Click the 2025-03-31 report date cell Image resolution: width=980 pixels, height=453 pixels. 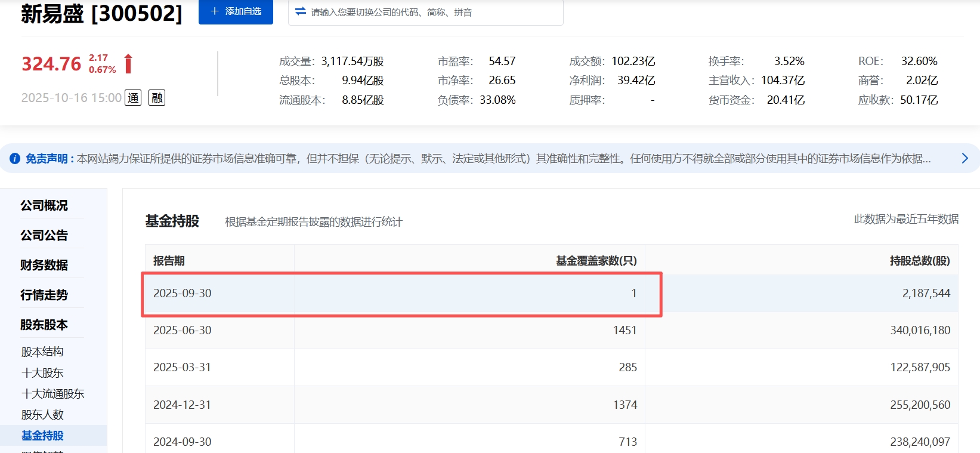click(183, 367)
